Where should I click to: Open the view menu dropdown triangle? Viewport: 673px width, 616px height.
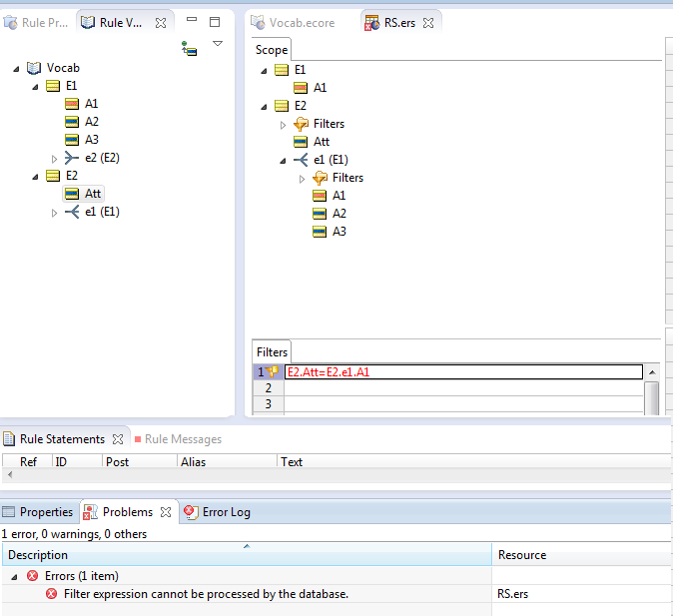tap(218, 43)
